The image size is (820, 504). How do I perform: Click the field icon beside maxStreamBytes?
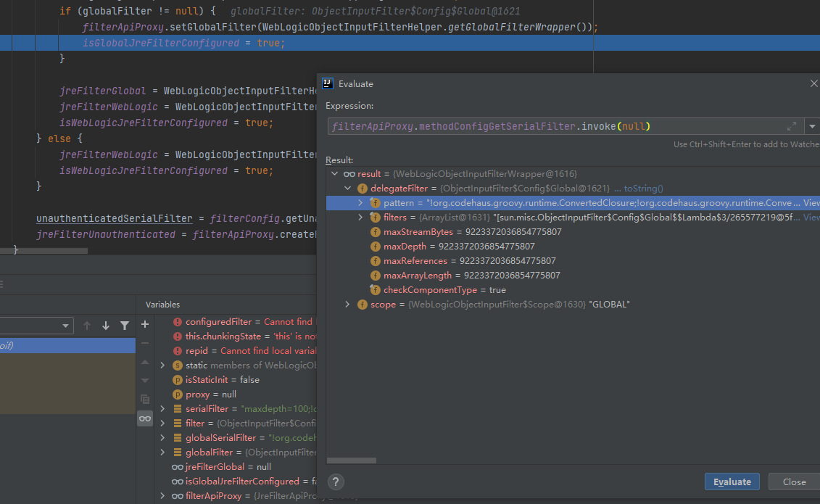point(375,231)
